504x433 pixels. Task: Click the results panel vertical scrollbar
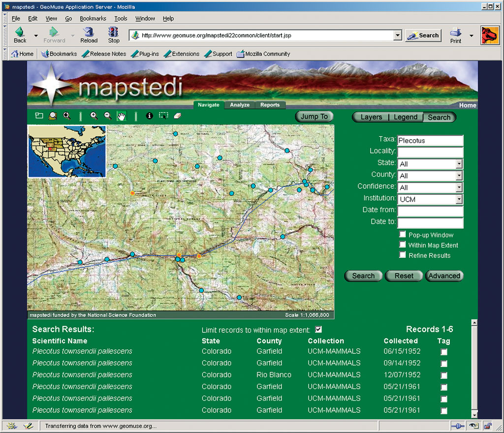click(x=474, y=368)
